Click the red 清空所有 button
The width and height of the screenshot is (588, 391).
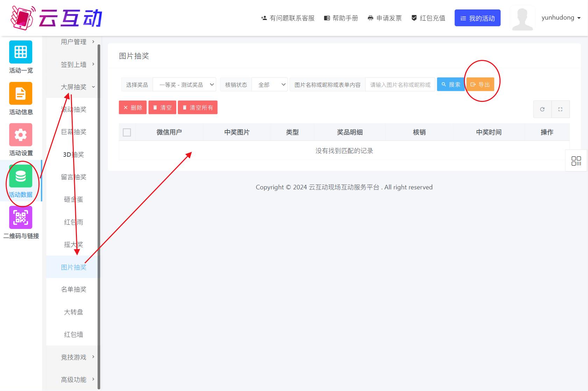click(x=198, y=107)
